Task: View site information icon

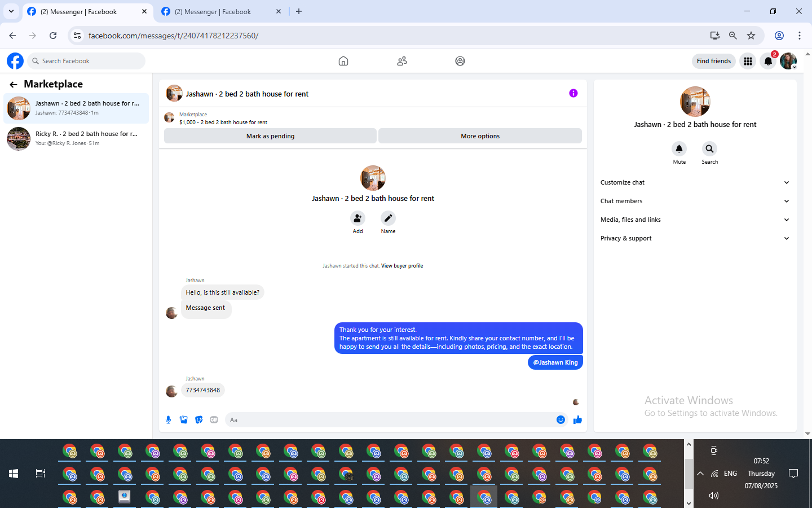Action: coord(77,36)
